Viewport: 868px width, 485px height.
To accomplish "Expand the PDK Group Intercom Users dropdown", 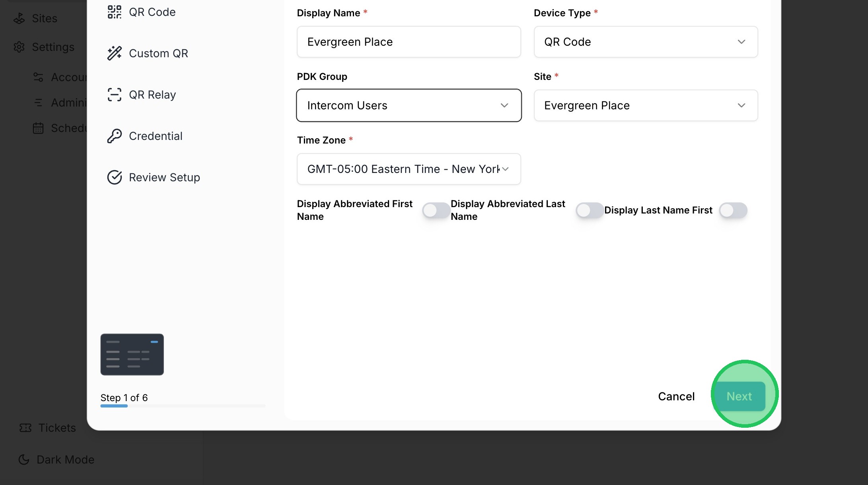I will pyautogui.click(x=409, y=105).
